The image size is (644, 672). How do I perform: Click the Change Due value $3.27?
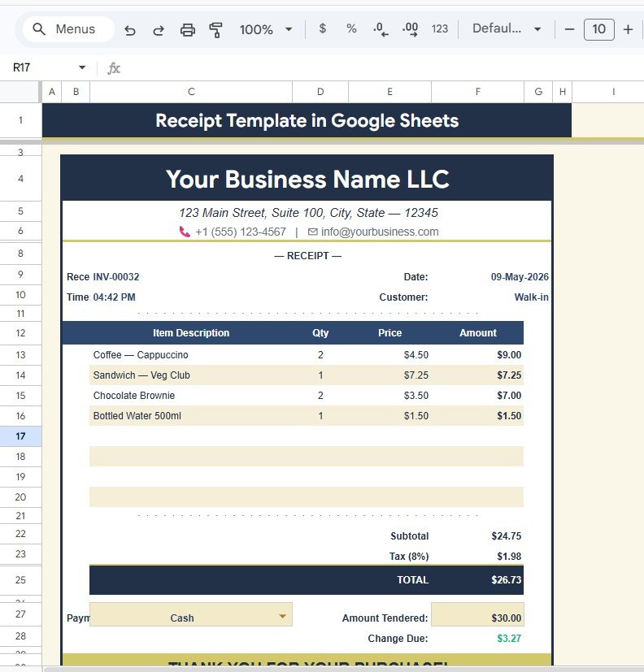pyautogui.click(x=509, y=639)
